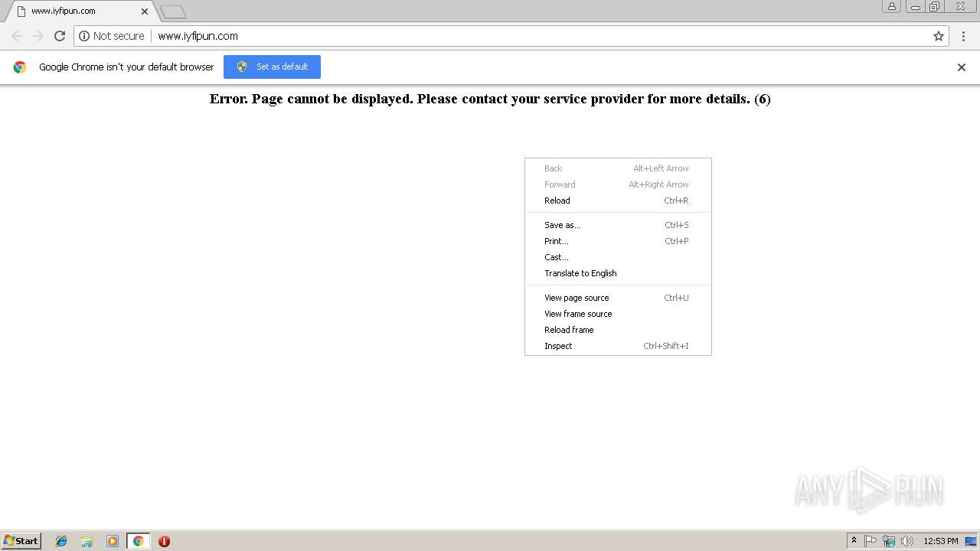Open Chrome's three-dot menu
980x551 pixels.
964,36
